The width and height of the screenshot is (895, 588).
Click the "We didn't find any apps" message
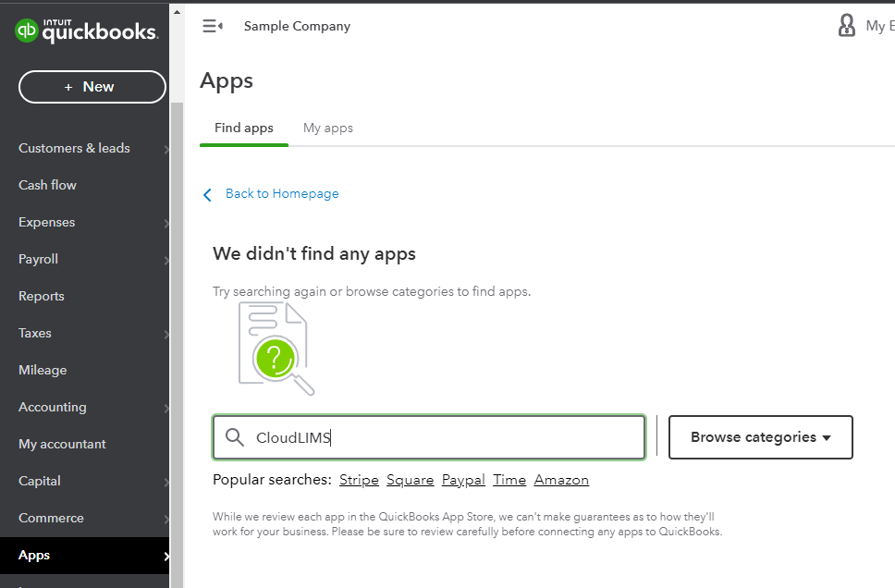point(314,254)
